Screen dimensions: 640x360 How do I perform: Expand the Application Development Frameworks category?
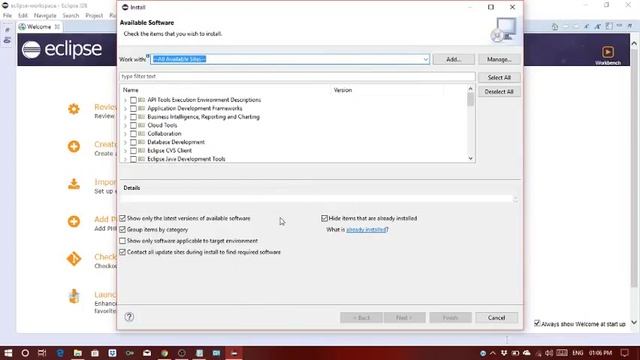[125, 109]
